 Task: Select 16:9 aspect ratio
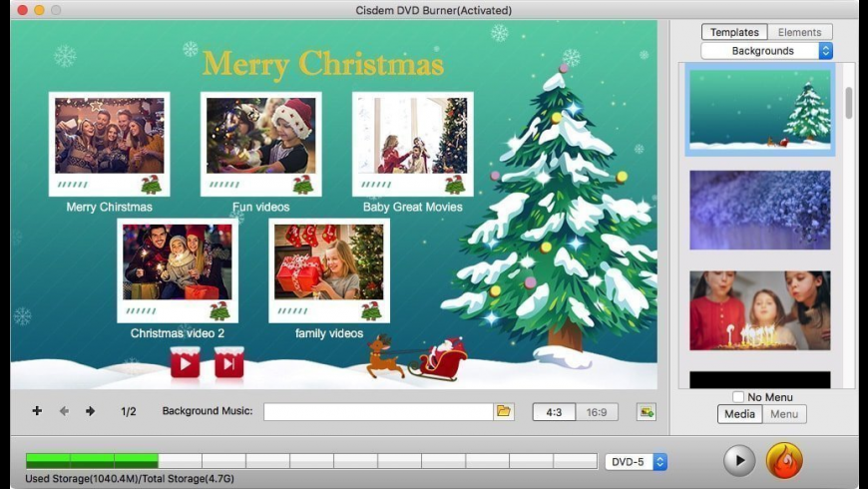pos(597,412)
